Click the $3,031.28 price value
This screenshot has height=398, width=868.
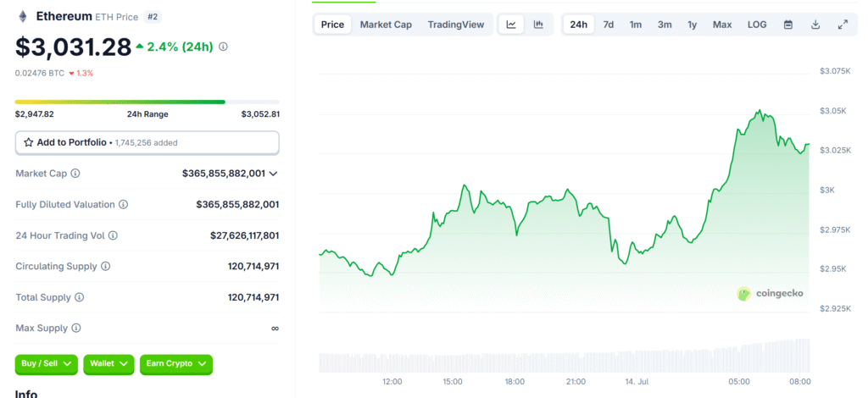(x=73, y=47)
